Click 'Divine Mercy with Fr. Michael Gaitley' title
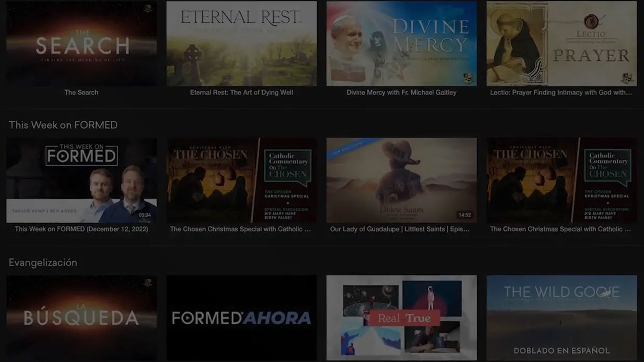644x362 pixels. (x=401, y=93)
